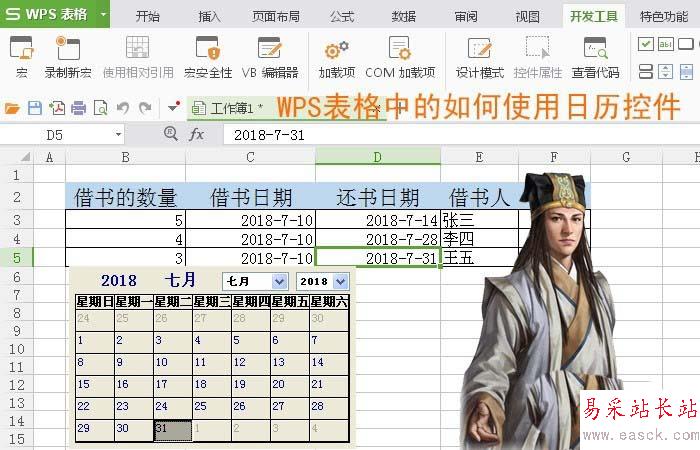Insert a text box control
The height and width of the screenshot is (450, 700).
(x=665, y=44)
